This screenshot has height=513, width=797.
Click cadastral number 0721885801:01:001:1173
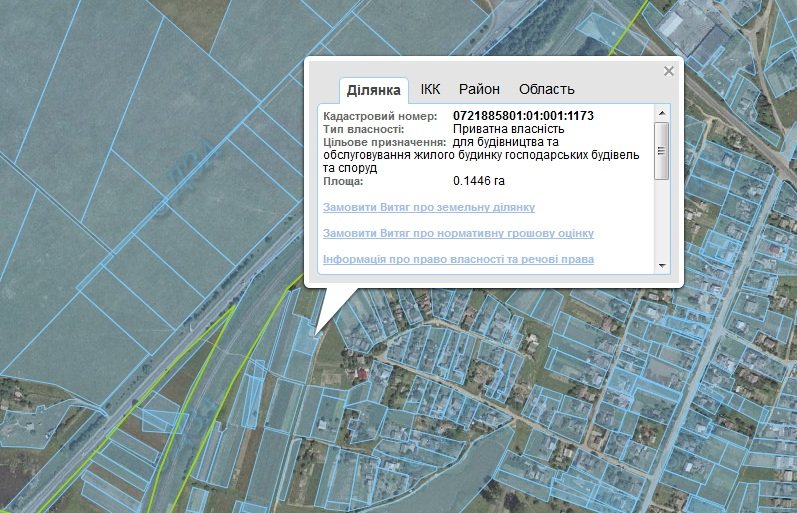[x=523, y=116]
